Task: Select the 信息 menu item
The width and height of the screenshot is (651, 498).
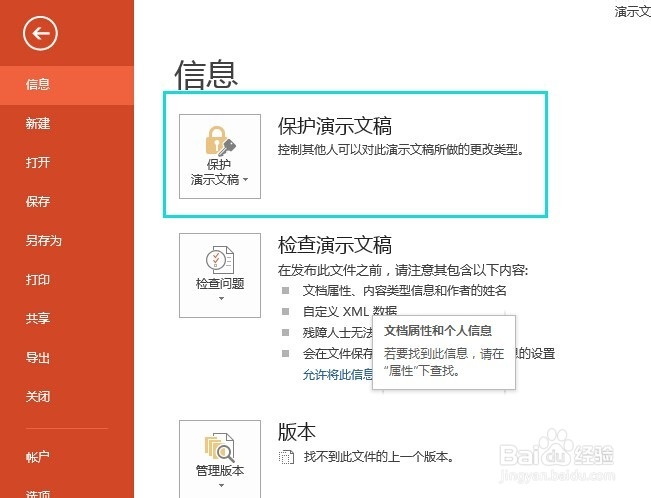Action: (x=67, y=85)
